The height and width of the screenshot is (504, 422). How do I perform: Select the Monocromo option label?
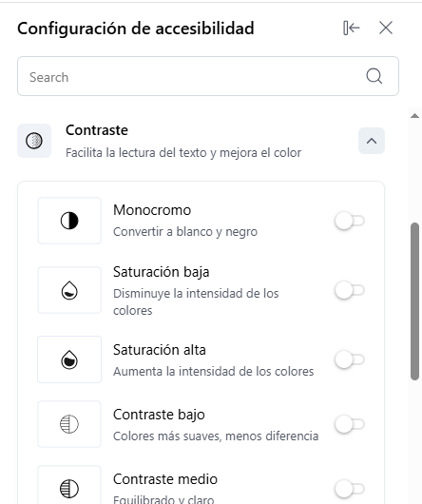point(152,210)
